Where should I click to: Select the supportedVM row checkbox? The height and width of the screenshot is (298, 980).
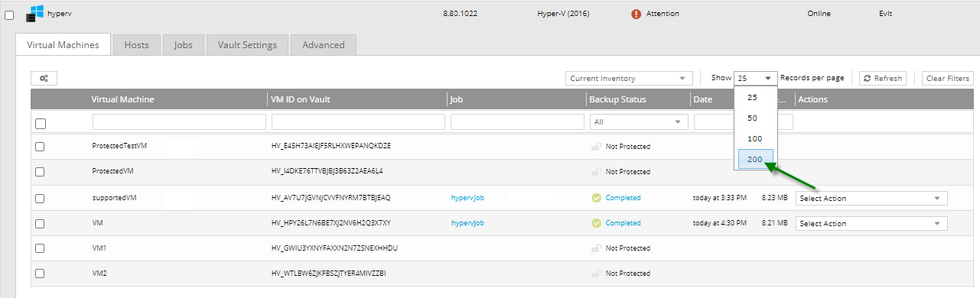[40, 199]
